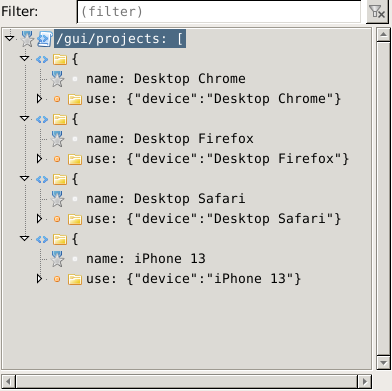Click blue code brackets icon above iPhone 13

[42, 240]
